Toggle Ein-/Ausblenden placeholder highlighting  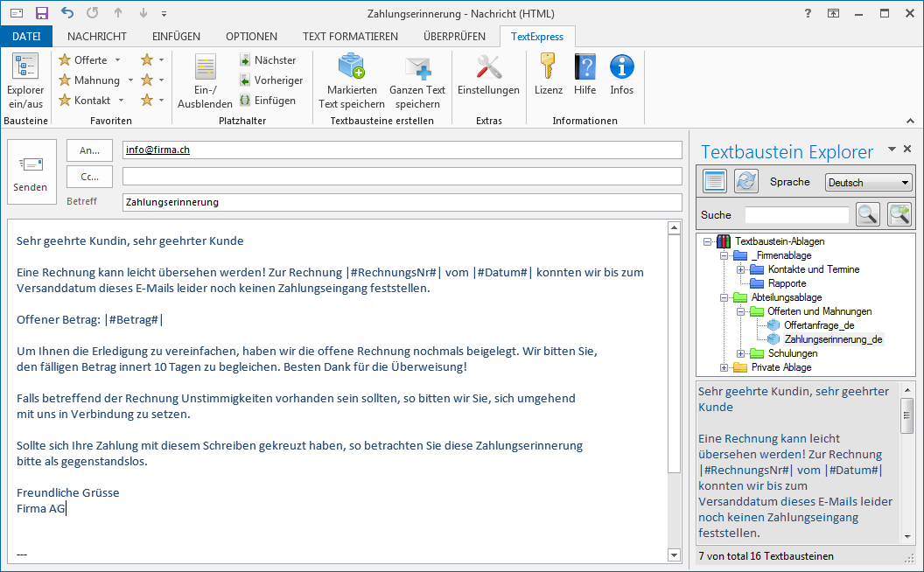point(205,80)
